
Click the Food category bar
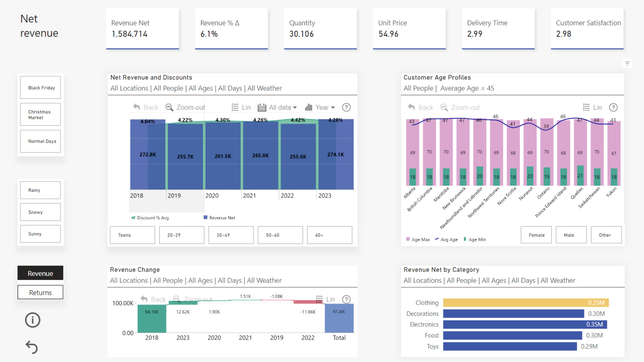(513, 336)
